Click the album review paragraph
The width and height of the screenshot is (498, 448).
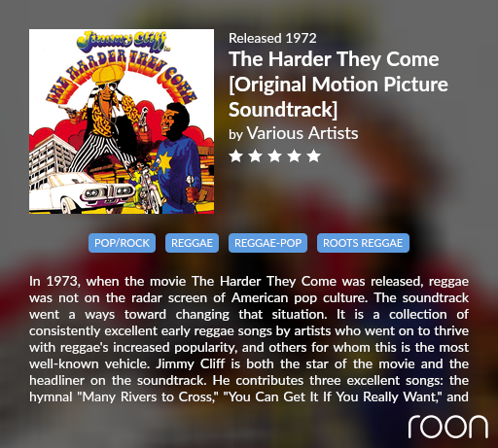tap(249, 339)
